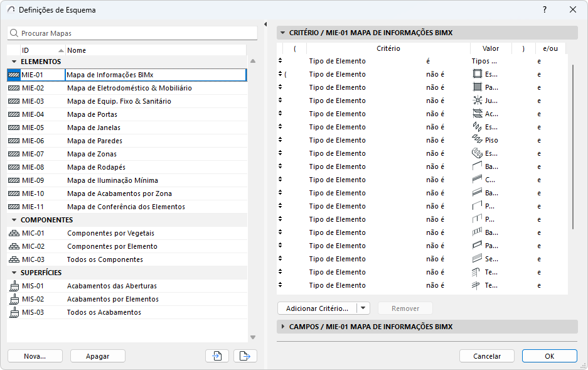Screen dimensions: 588x370
Task: Click the icon for value Piso
Action: [x=477, y=140]
